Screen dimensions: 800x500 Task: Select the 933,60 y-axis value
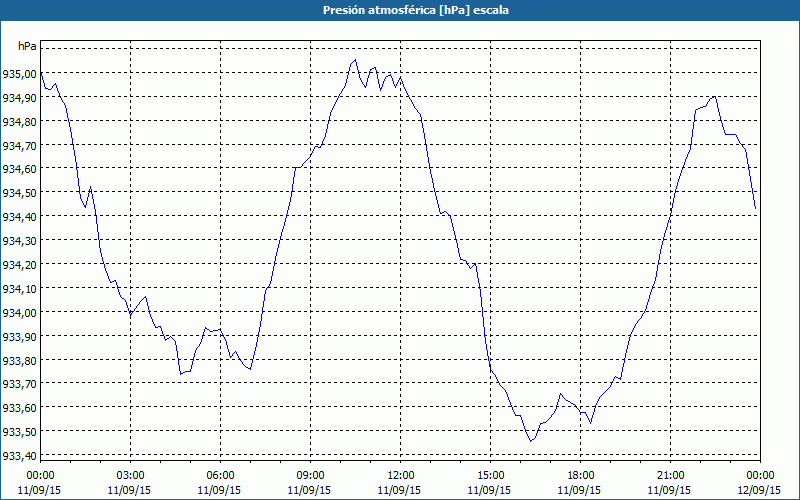19,408
